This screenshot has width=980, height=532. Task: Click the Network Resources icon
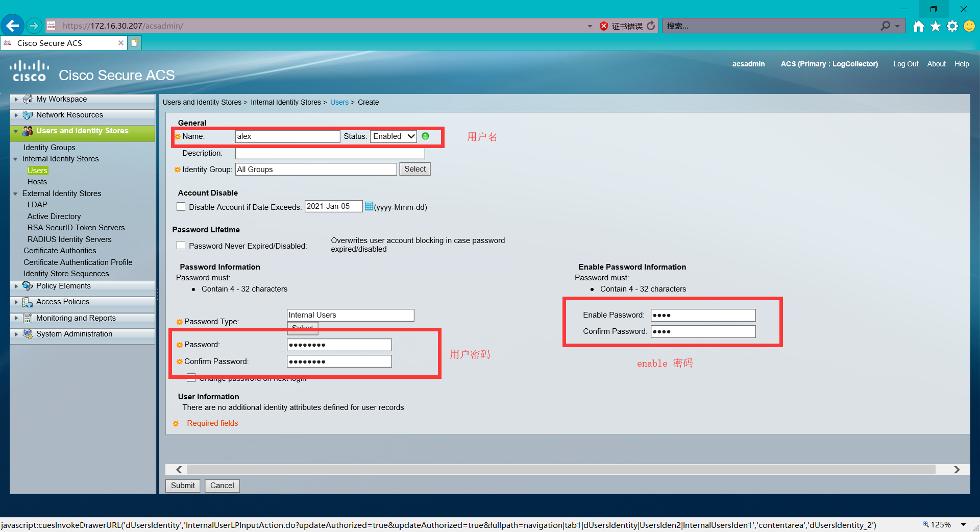coord(28,115)
